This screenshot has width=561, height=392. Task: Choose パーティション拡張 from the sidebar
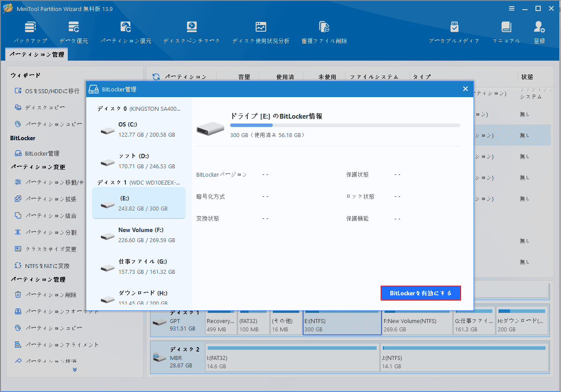click(x=46, y=199)
